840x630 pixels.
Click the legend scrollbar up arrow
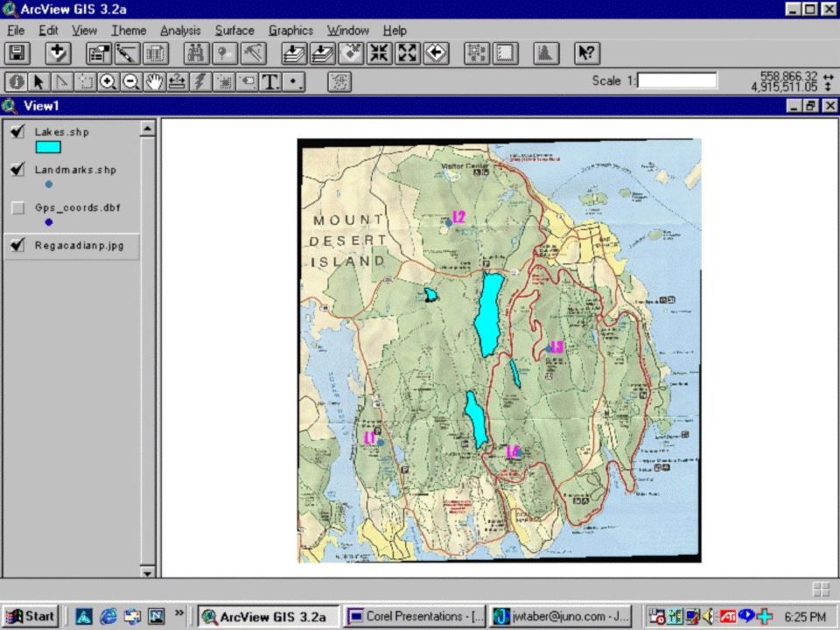click(148, 129)
